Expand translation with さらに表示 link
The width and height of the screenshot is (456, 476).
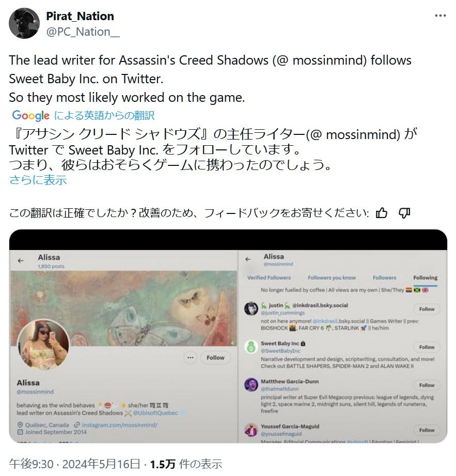pyautogui.click(x=38, y=180)
